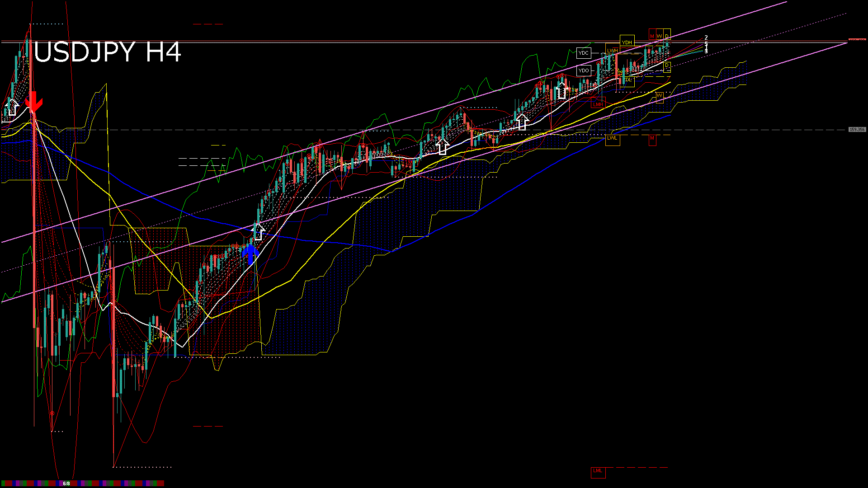868x488 pixels.
Task: Click the projection line number 2
Action: coord(706,38)
